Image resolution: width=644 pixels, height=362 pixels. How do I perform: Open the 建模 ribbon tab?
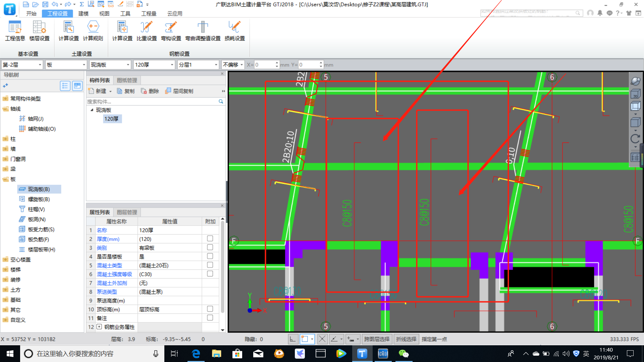[83, 13]
